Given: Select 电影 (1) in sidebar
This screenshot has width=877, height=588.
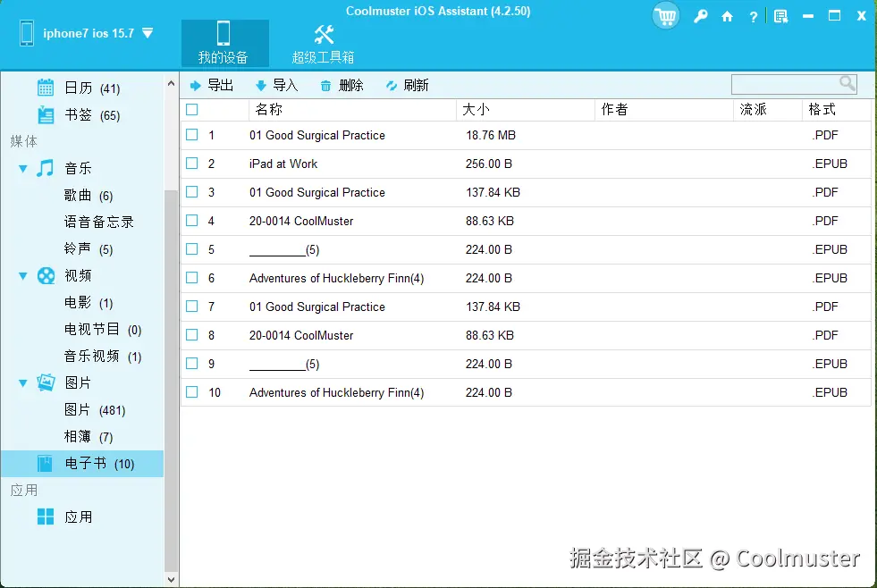Looking at the screenshot, I should (x=89, y=302).
